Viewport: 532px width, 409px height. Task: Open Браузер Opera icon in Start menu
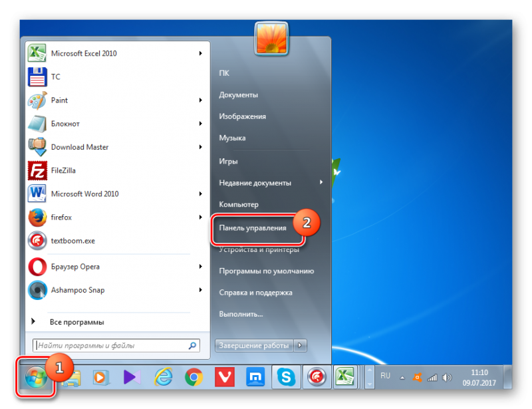point(37,267)
